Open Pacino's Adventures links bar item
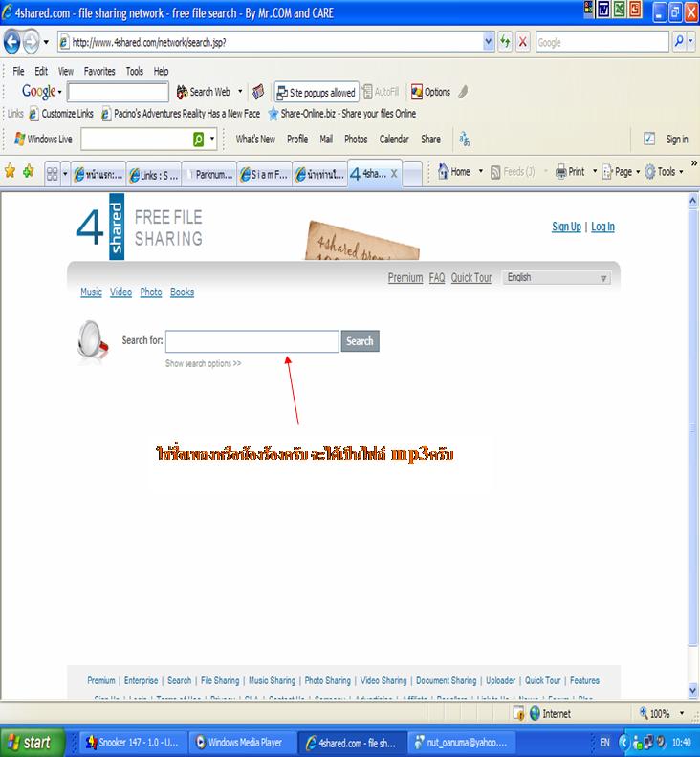Screen dimensions: 700x757 (x=181, y=114)
